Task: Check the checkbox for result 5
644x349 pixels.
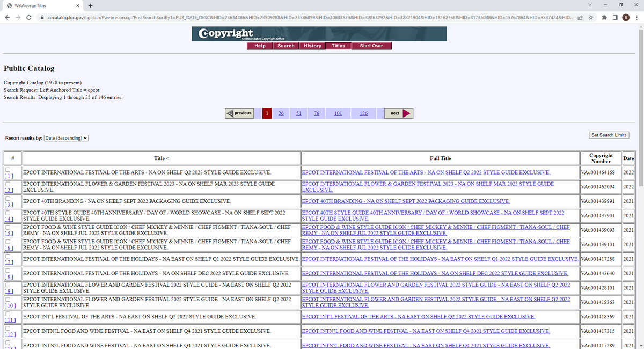Action: [9, 227]
